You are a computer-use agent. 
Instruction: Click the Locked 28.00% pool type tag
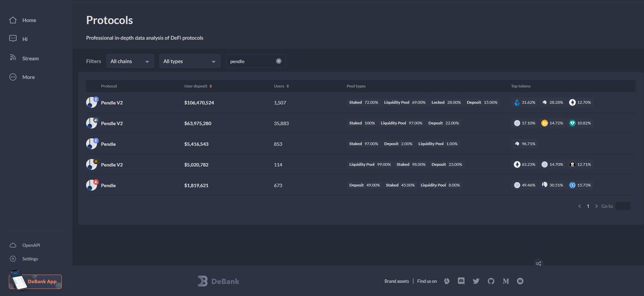pyautogui.click(x=446, y=102)
